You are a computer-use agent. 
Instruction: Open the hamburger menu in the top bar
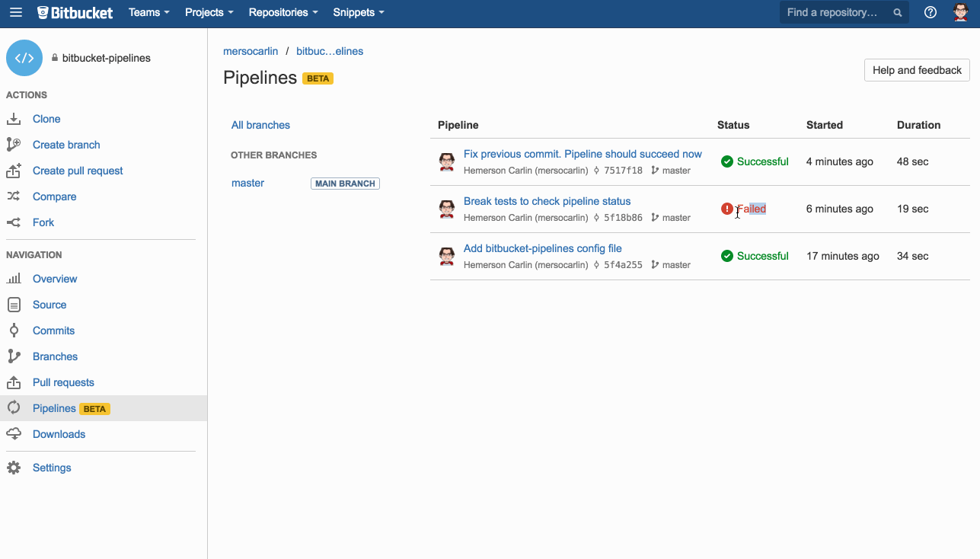pyautogui.click(x=16, y=13)
